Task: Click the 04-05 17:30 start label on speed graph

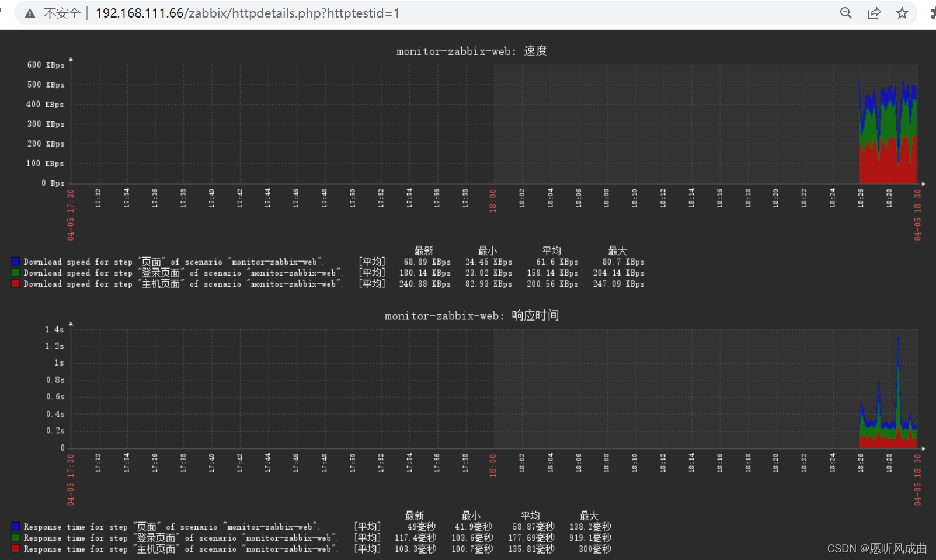Action: (71, 215)
